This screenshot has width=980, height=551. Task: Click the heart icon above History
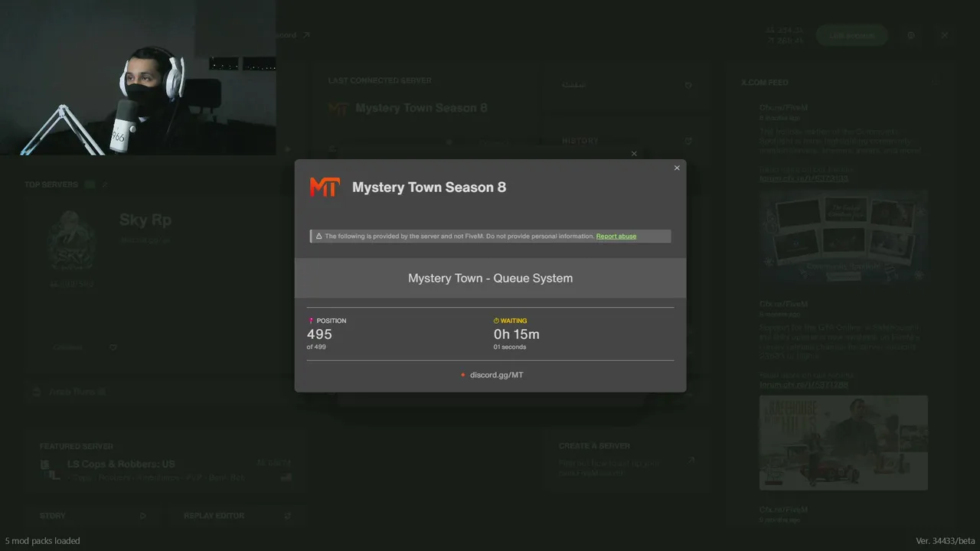pos(688,85)
